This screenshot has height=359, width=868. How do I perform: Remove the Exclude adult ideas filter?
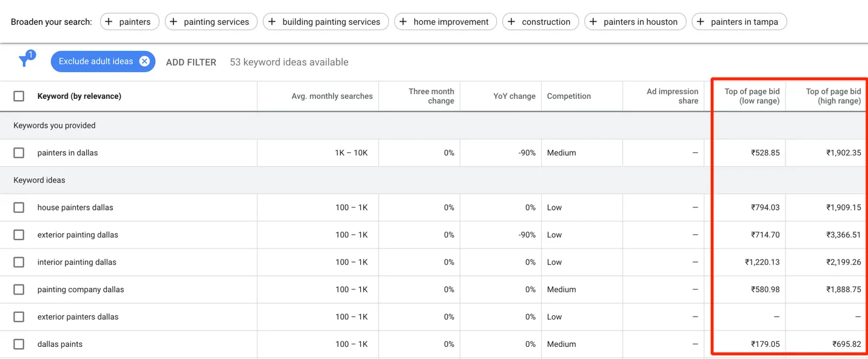point(144,61)
